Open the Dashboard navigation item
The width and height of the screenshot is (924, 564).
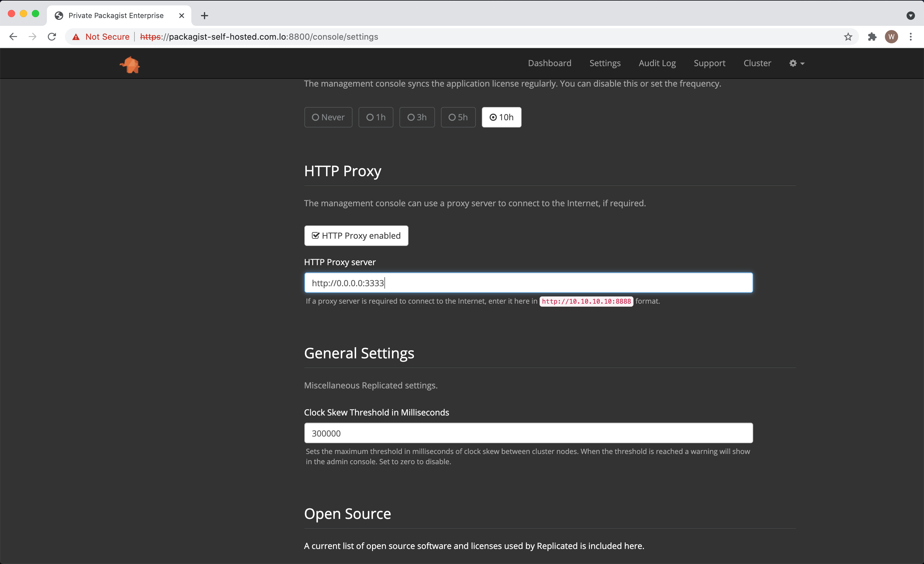[549, 63]
